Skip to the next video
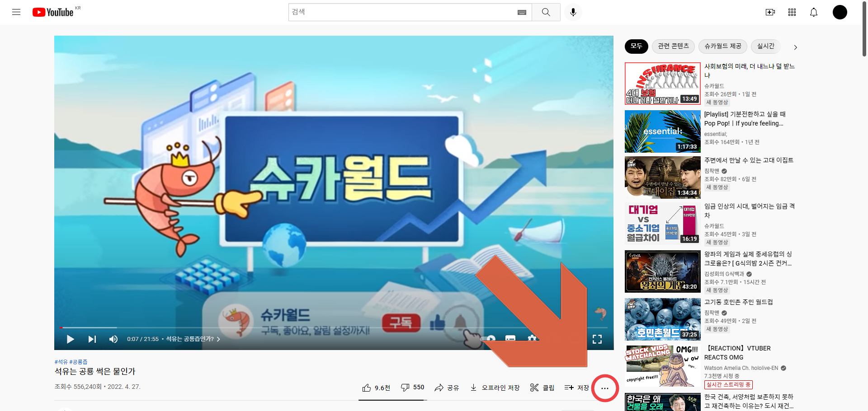868x411 pixels. click(x=92, y=339)
